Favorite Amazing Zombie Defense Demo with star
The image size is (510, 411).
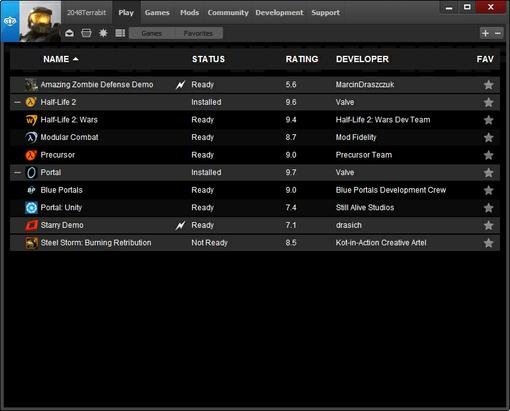(x=488, y=85)
